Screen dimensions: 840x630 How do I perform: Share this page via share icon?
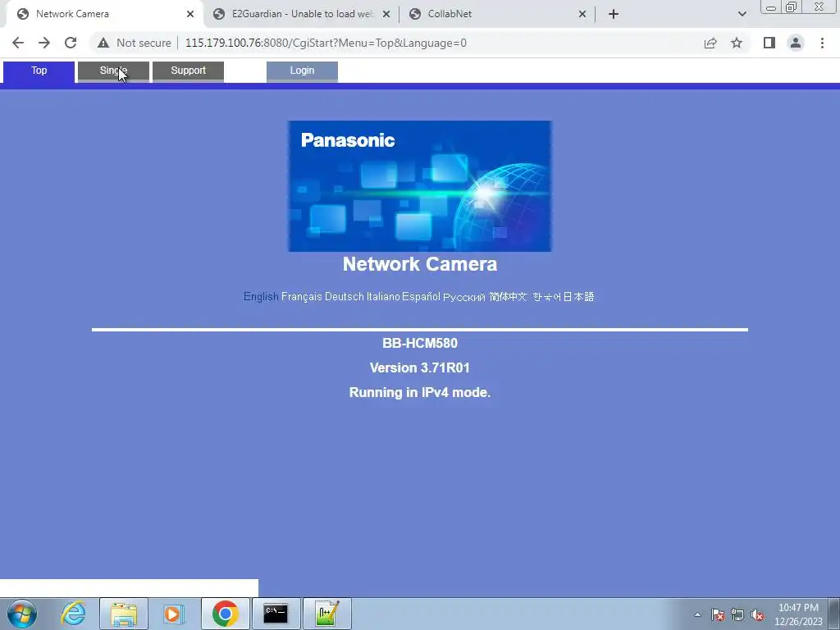point(710,43)
